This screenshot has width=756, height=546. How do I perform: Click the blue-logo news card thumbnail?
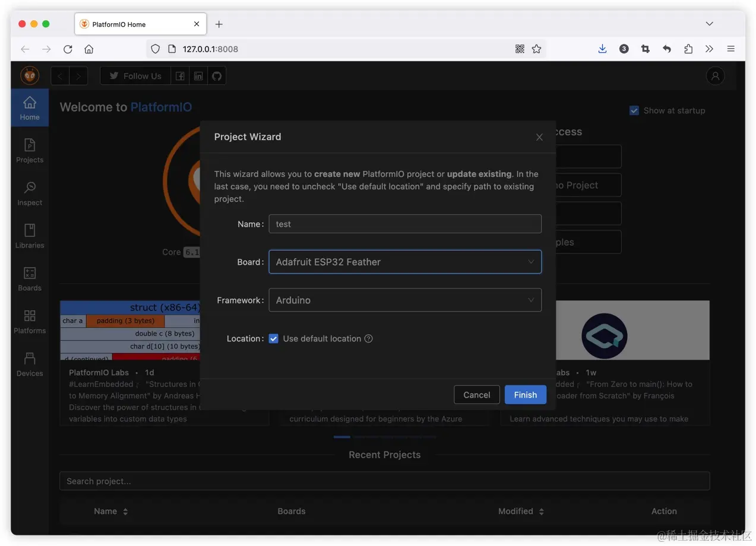coord(632,330)
